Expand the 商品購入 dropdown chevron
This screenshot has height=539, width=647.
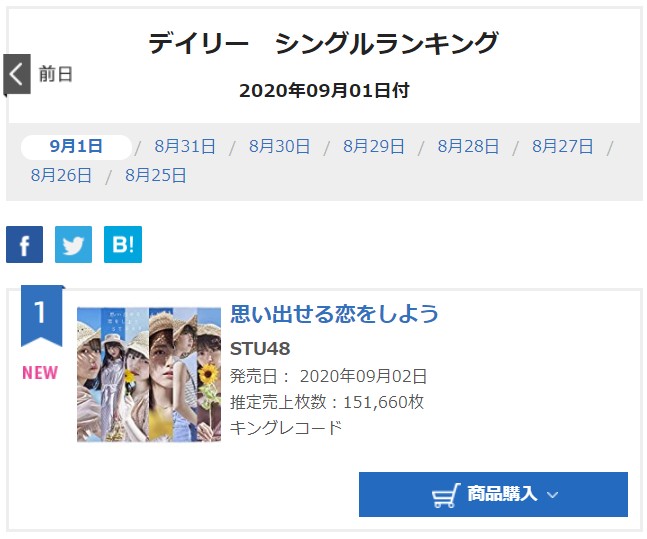pyautogui.click(x=552, y=494)
